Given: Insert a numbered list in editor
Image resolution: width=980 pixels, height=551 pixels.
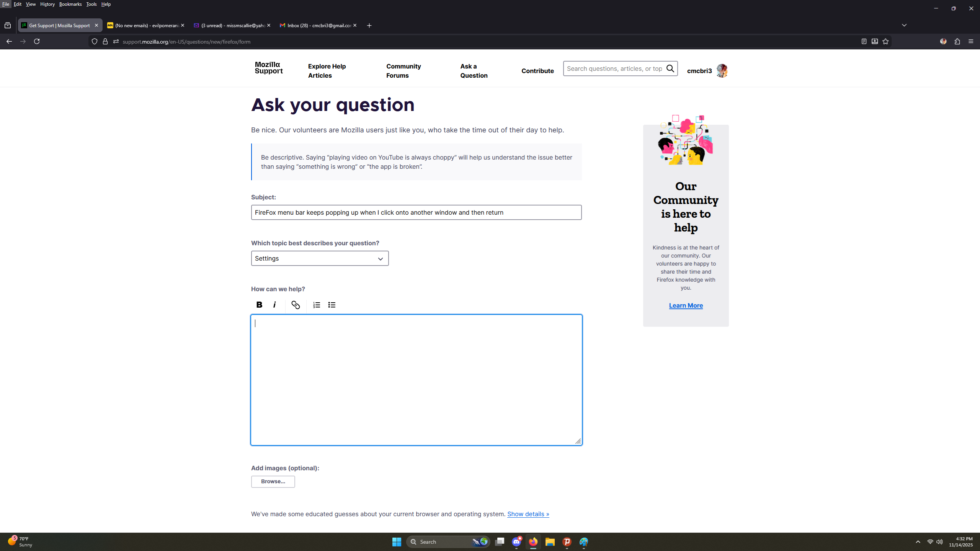Looking at the screenshot, I should (317, 305).
